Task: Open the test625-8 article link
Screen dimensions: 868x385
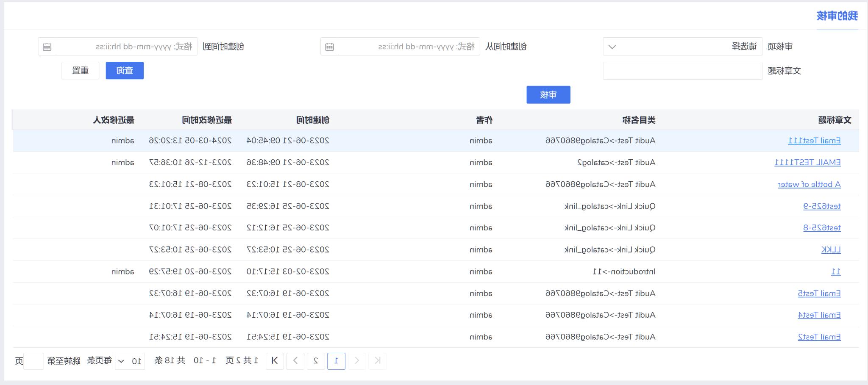Action: click(x=822, y=228)
